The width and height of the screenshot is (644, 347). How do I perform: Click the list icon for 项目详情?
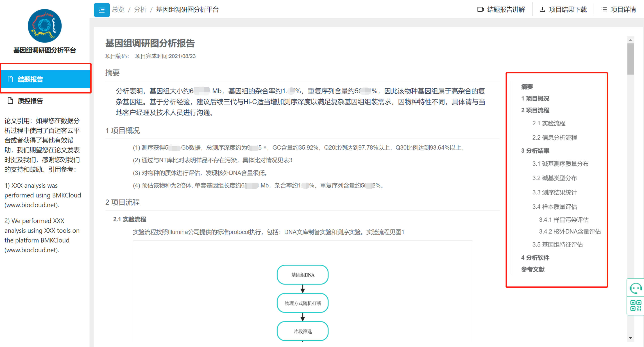coord(604,9)
